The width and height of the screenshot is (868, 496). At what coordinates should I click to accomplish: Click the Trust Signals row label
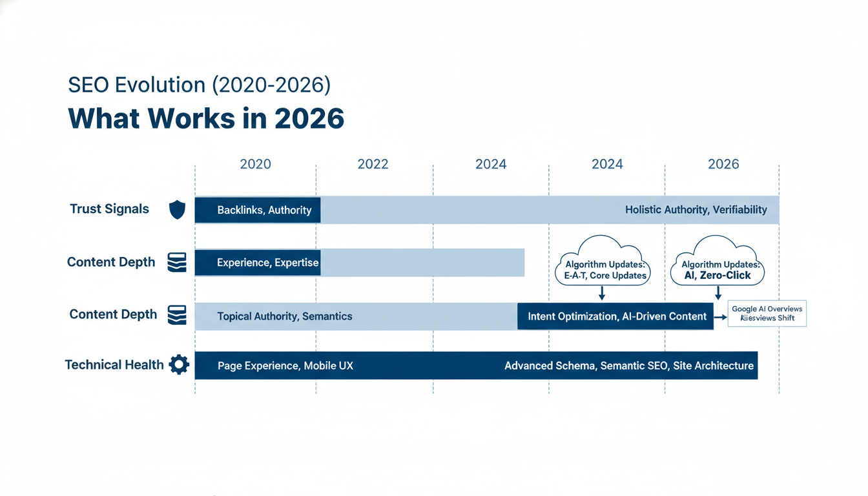click(x=109, y=209)
